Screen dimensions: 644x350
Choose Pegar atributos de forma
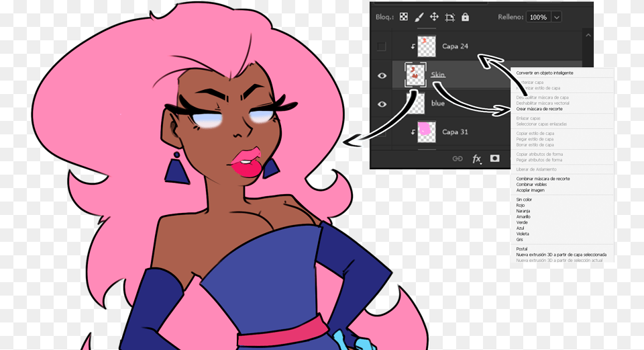[x=539, y=160]
